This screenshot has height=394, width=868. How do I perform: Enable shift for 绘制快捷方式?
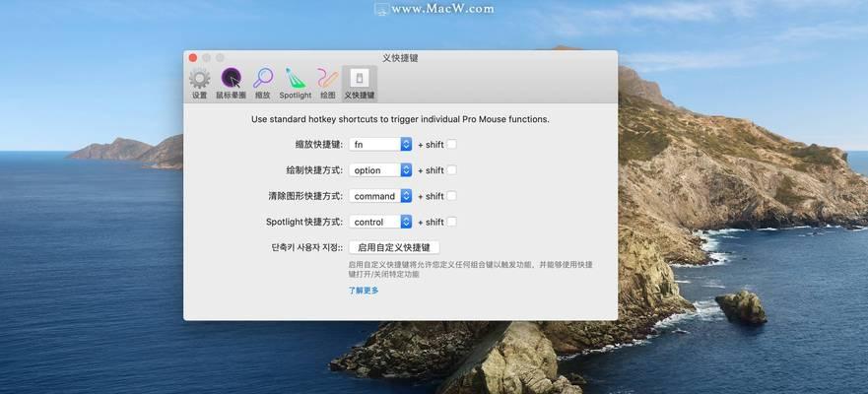pos(451,169)
